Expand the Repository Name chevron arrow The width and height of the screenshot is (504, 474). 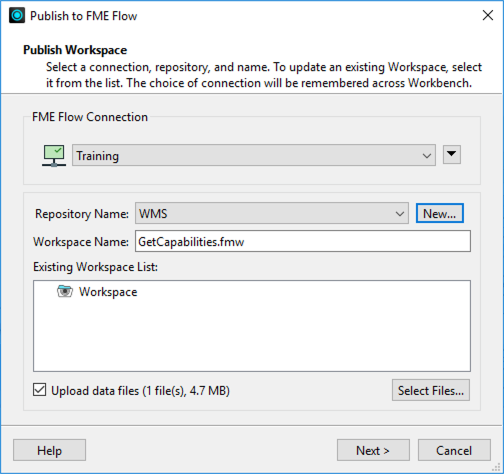[x=400, y=214]
